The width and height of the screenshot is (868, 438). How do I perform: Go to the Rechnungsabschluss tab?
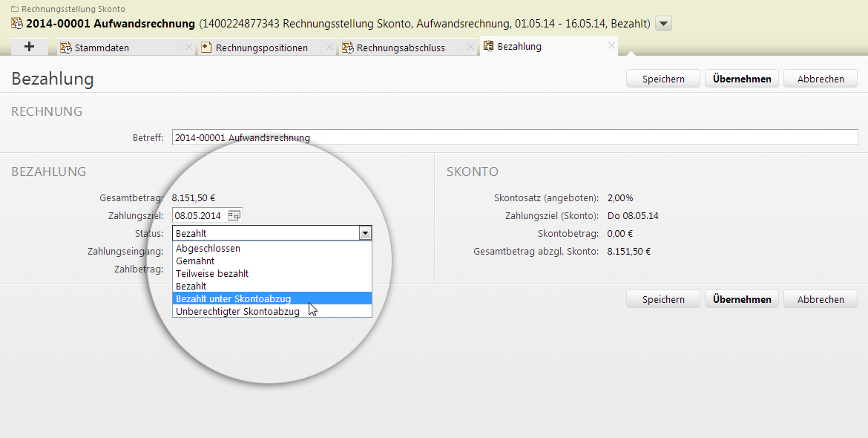point(401,48)
